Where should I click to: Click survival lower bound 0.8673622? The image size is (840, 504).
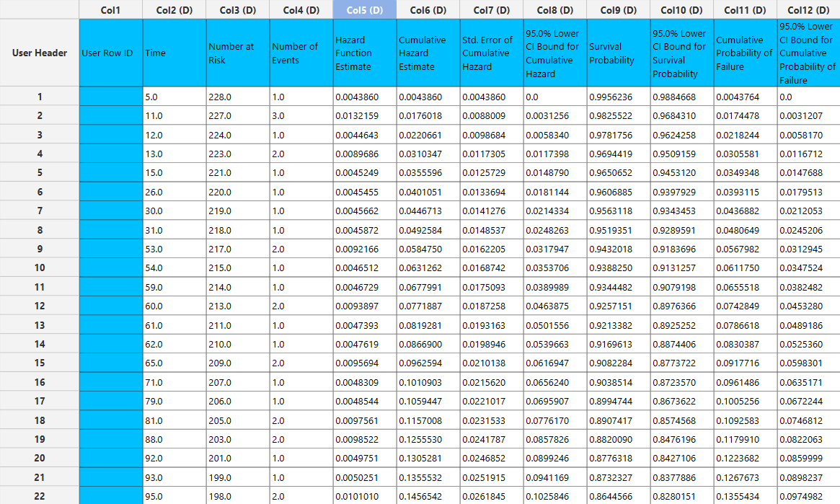[682, 401]
